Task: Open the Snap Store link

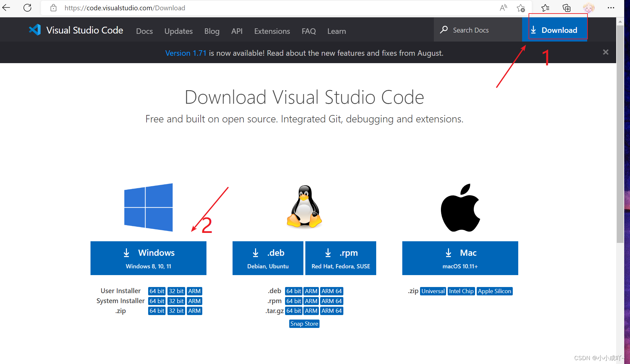Action: pos(304,324)
